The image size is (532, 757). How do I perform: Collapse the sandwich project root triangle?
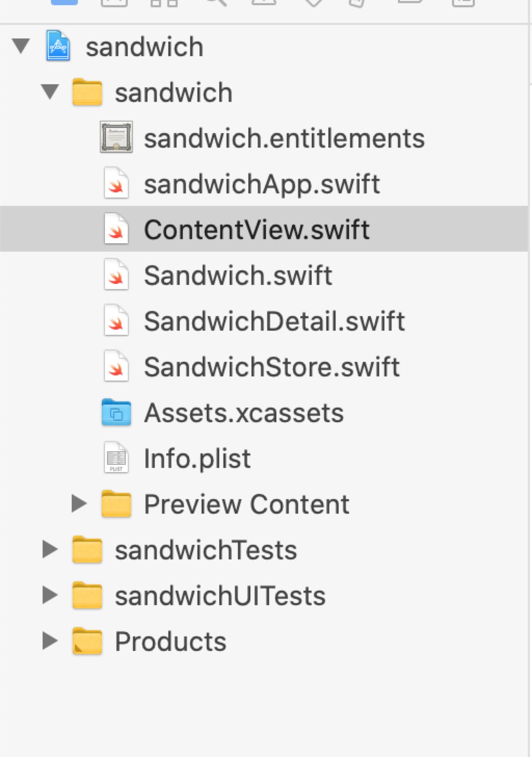point(21,46)
